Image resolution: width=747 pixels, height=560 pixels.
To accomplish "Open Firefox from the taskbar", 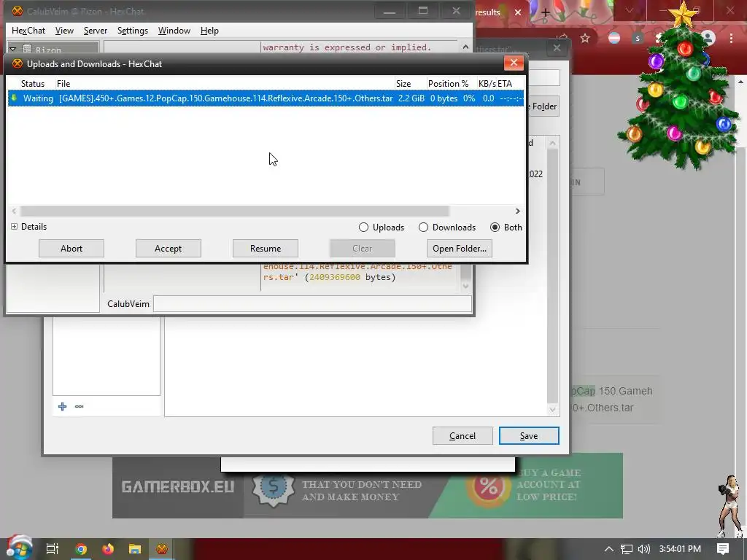I will (108, 549).
